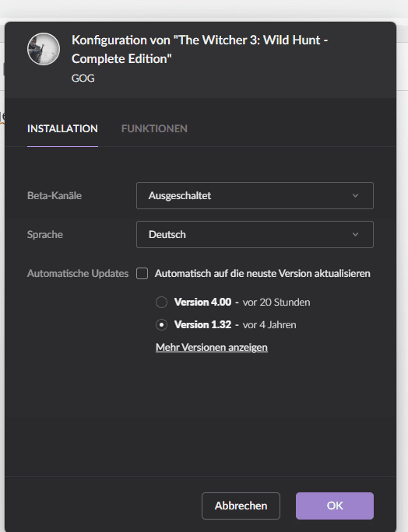408x532 pixels.
Task: Enable automatic update to newest version checkbox
Action: pyautogui.click(x=142, y=273)
